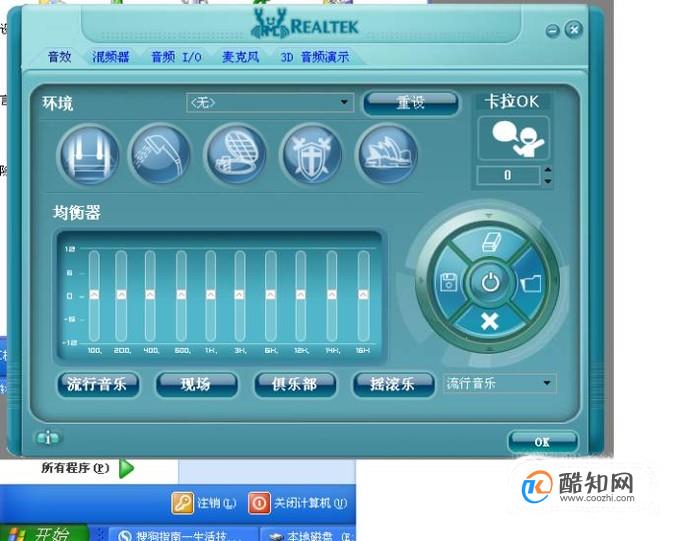This screenshot has height=541, width=682.
Task: Click the 14K equalizer slider
Action: (332, 296)
